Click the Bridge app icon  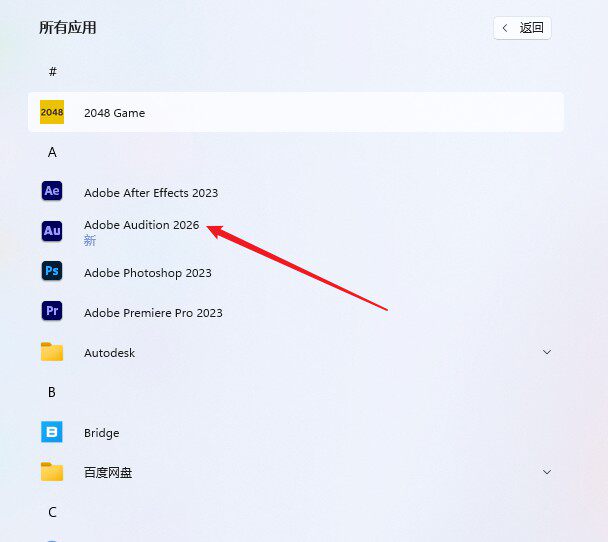coord(52,432)
